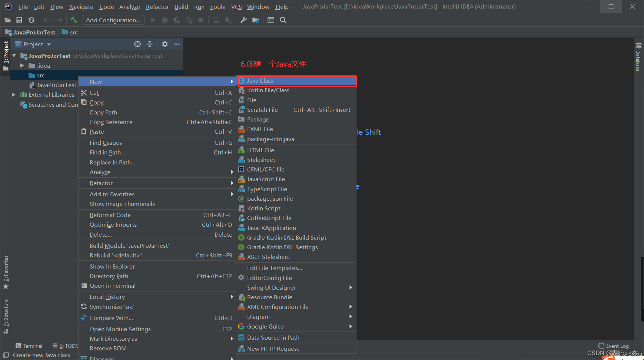Open the Add Configuration dropdown
This screenshot has width=644, height=360.
[113, 20]
